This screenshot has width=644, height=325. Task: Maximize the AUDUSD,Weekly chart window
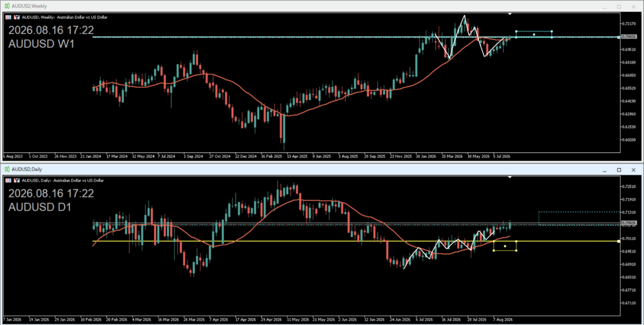tap(619, 6)
